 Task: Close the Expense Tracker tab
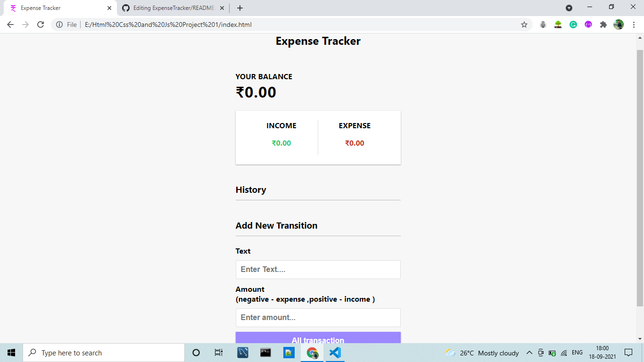pos(109,8)
